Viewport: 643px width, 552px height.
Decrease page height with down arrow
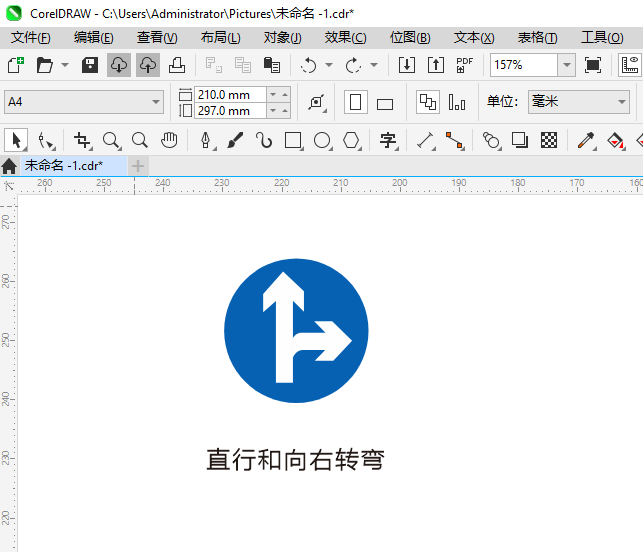(273, 111)
